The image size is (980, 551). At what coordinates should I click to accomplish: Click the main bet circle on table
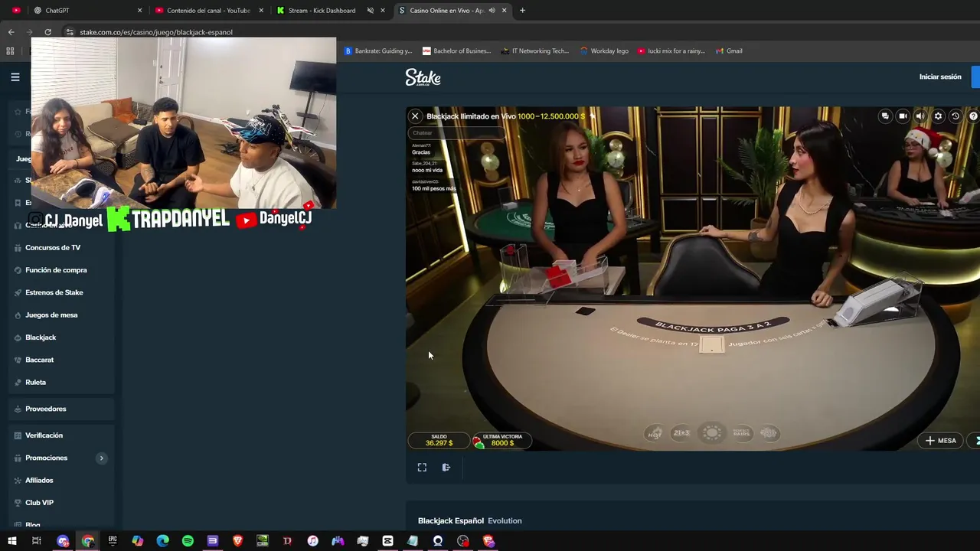(712, 433)
